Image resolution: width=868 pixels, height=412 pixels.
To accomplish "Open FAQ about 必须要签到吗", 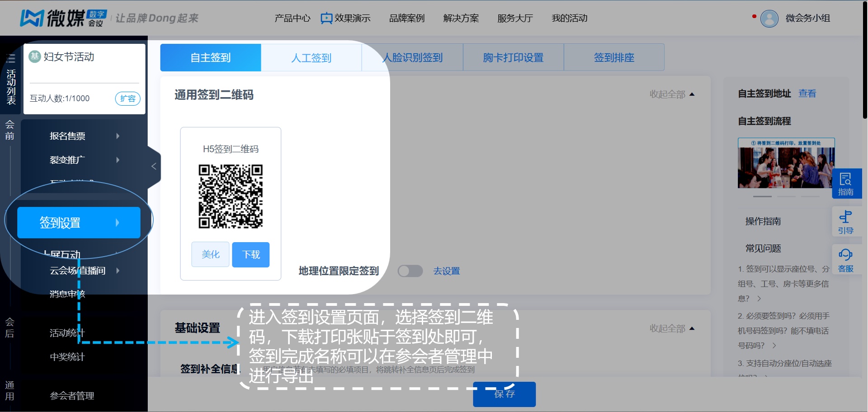I will tap(784, 331).
